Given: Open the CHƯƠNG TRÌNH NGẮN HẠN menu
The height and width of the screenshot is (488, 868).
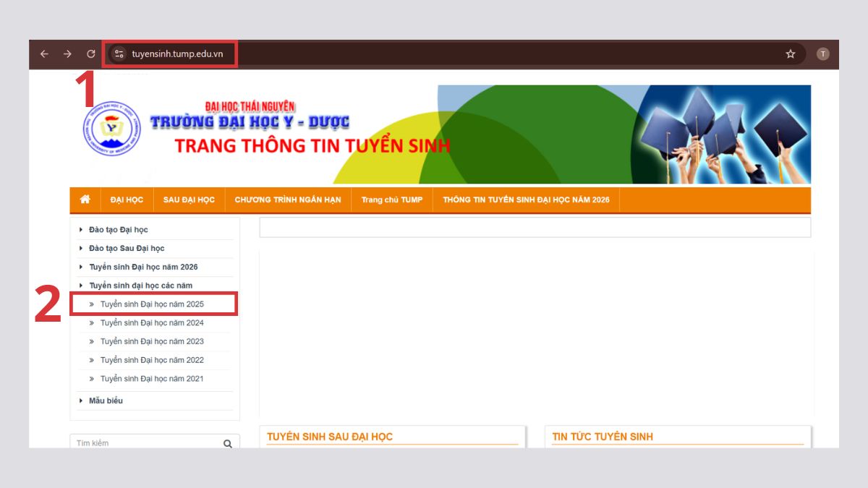Looking at the screenshot, I should 288,200.
